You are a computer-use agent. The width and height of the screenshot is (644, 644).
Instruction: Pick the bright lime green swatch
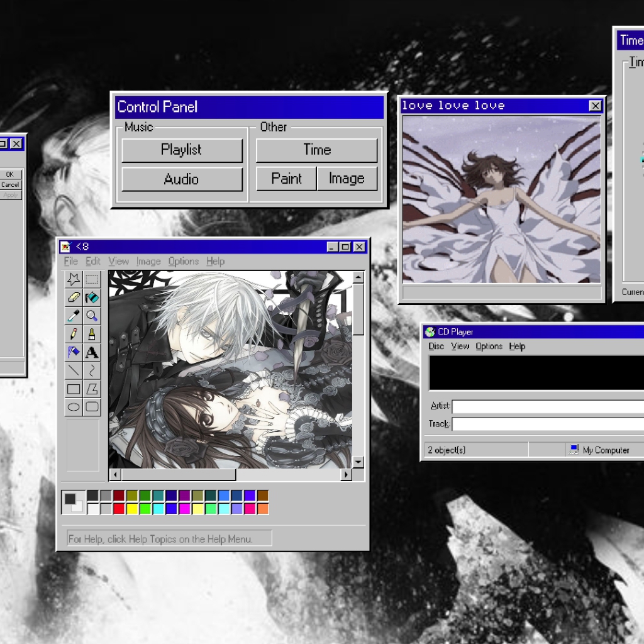pyautogui.click(x=145, y=509)
